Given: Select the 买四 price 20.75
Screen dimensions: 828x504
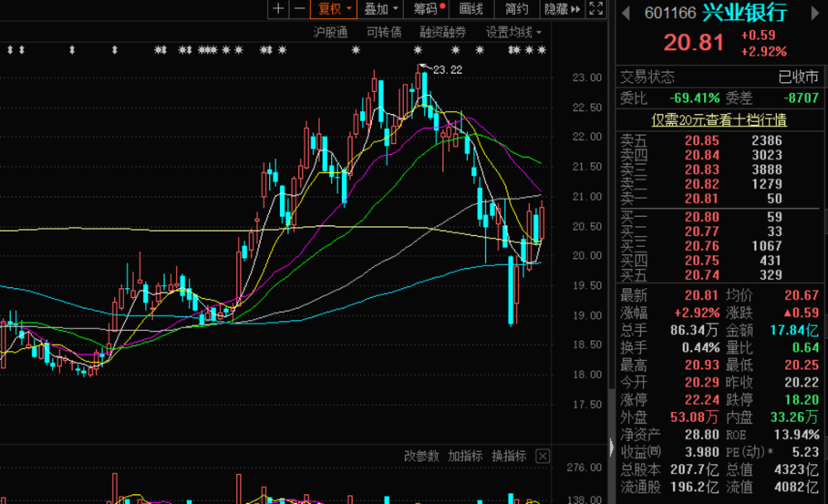Looking at the screenshot, I should click(x=702, y=261).
